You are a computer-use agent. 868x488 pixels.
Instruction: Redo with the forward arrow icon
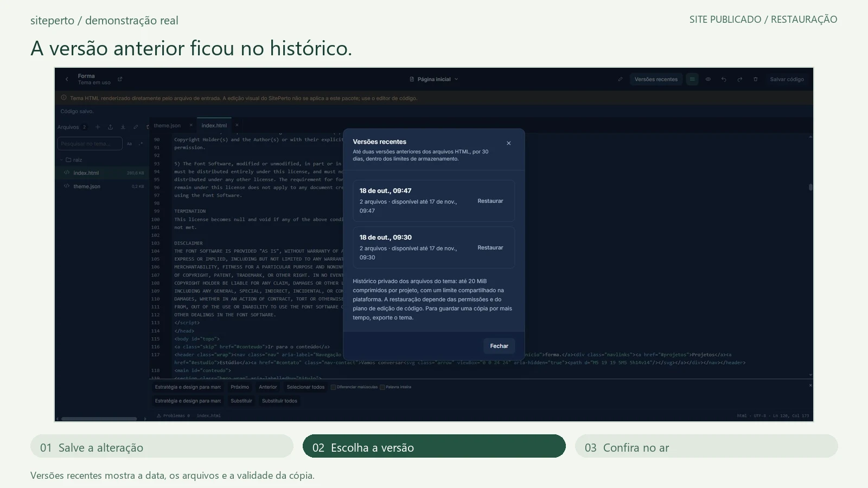[x=739, y=79]
